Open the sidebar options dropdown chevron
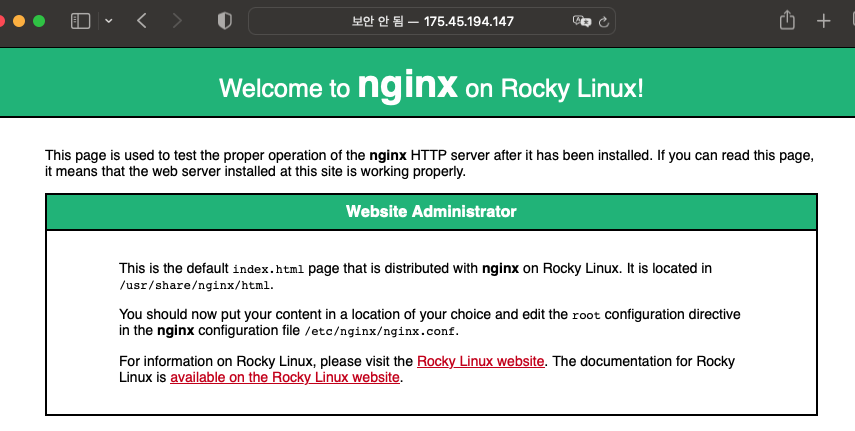This screenshot has width=855, height=431. tap(109, 21)
